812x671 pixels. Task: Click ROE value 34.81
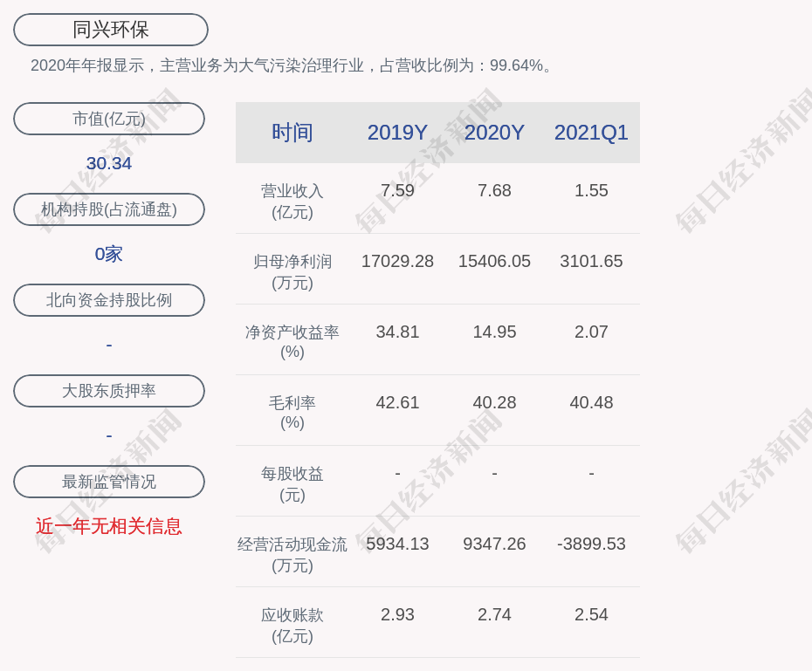coord(397,332)
